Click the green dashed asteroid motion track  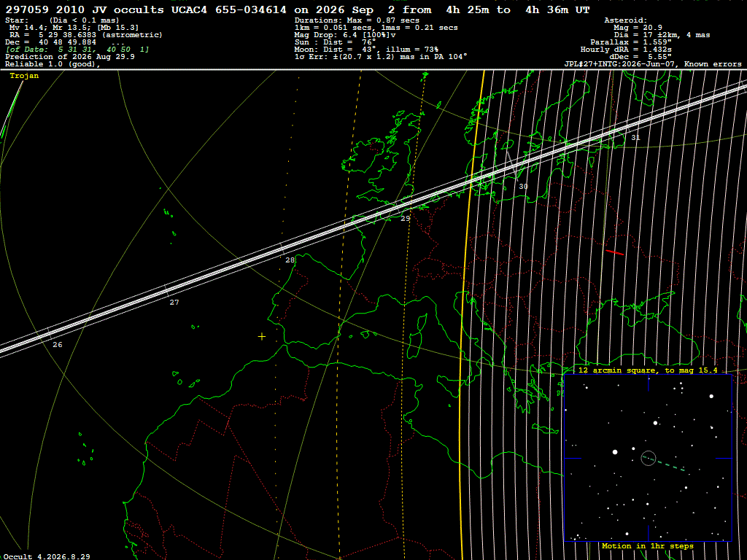[x=664, y=464]
